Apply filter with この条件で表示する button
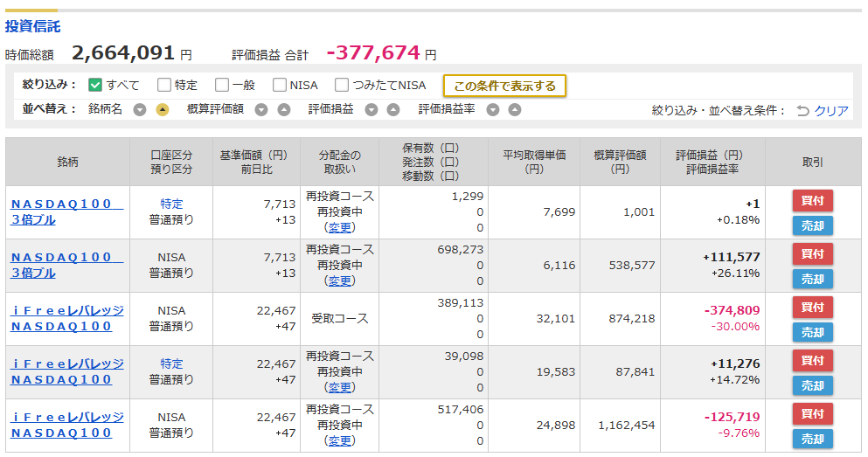Image resolution: width=868 pixels, height=457 pixels. pos(504,86)
